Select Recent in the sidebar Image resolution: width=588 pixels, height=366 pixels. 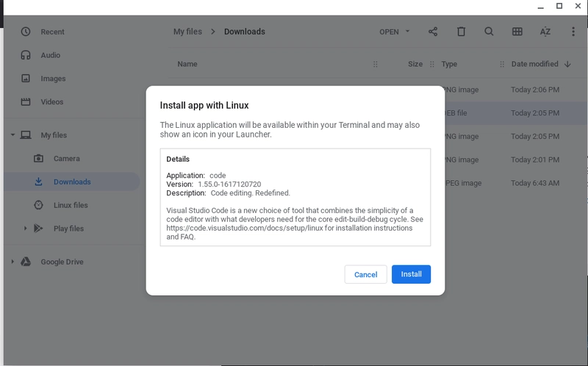[x=52, y=32]
